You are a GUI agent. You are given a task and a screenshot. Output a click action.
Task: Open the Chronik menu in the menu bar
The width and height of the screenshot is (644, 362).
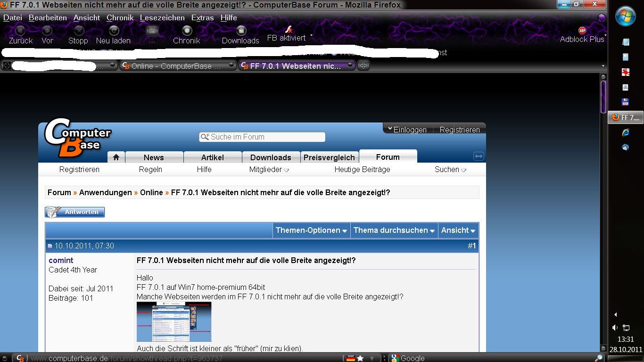120,17
